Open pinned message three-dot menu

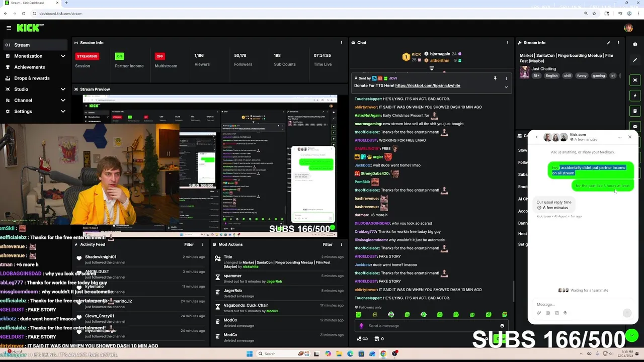[506, 78]
